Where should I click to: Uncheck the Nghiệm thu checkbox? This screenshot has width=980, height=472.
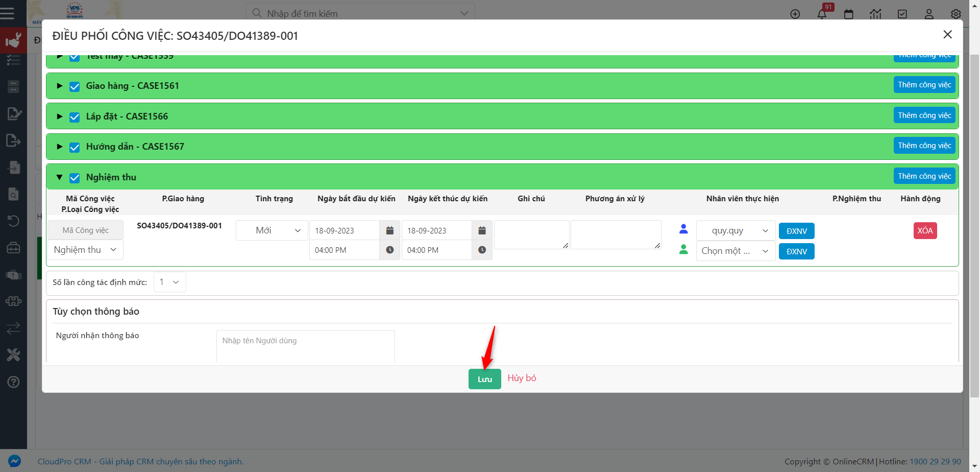click(x=75, y=178)
